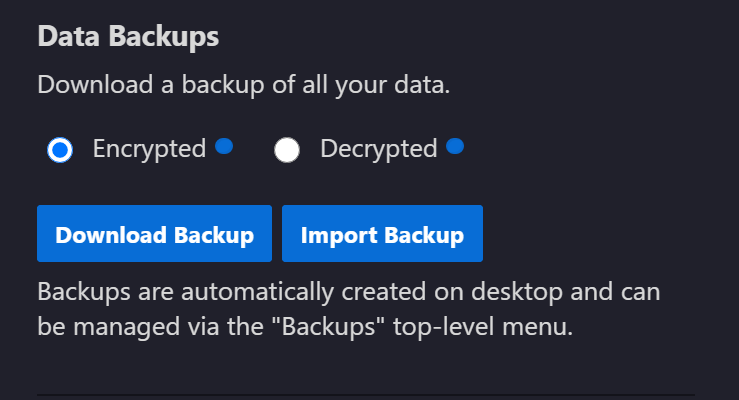Click the blue info dot beside Encrypted
The height and width of the screenshot is (400, 739).
tap(224, 146)
